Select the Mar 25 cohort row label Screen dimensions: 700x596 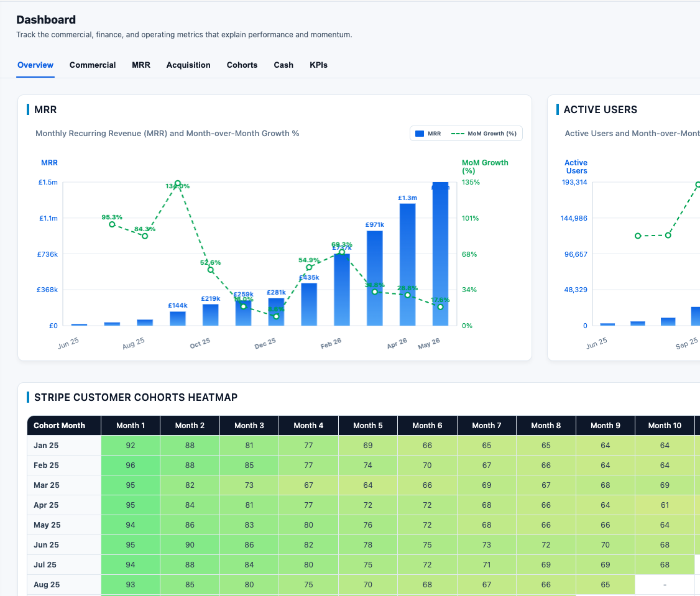(x=47, y=485)
